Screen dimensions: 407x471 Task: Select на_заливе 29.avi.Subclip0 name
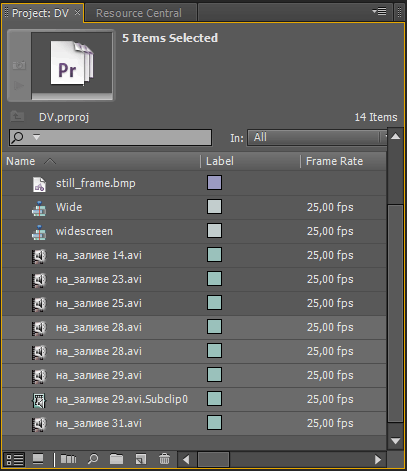coord(122,399)
